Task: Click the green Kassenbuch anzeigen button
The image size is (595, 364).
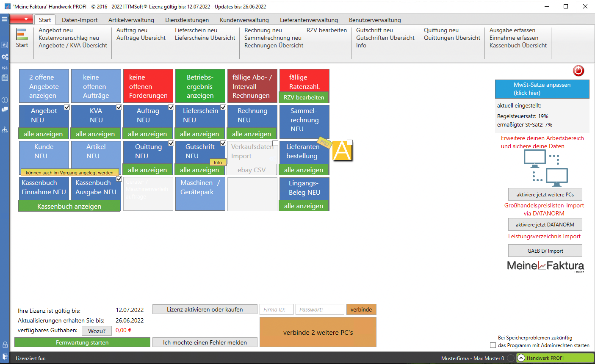Action: (69, 206)
